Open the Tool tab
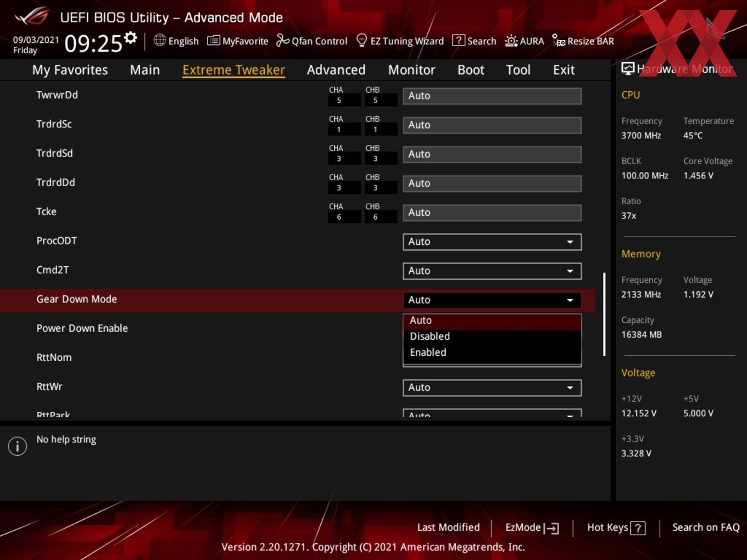The height and width of the screenshot is (560, 747). pyautogui.click(x=518, y=70)
